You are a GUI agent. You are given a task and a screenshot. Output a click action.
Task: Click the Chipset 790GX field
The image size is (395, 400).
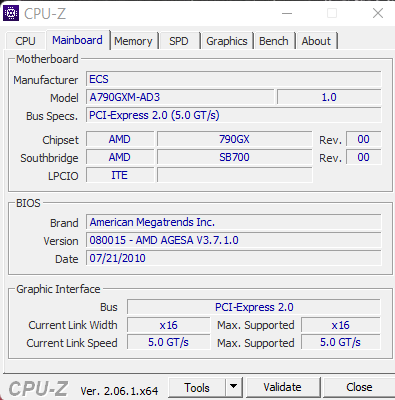coord(234,139)
